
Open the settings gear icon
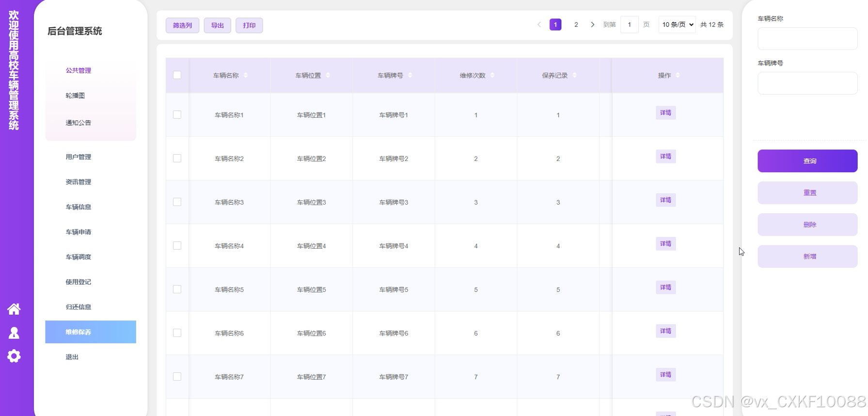(x=14, y=356)
